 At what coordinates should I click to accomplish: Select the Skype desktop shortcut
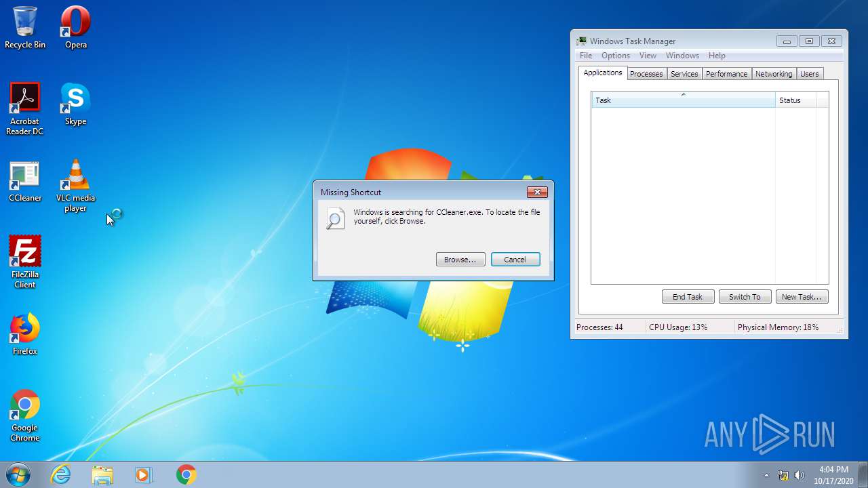pyautogui.click(x=75, y=104)
